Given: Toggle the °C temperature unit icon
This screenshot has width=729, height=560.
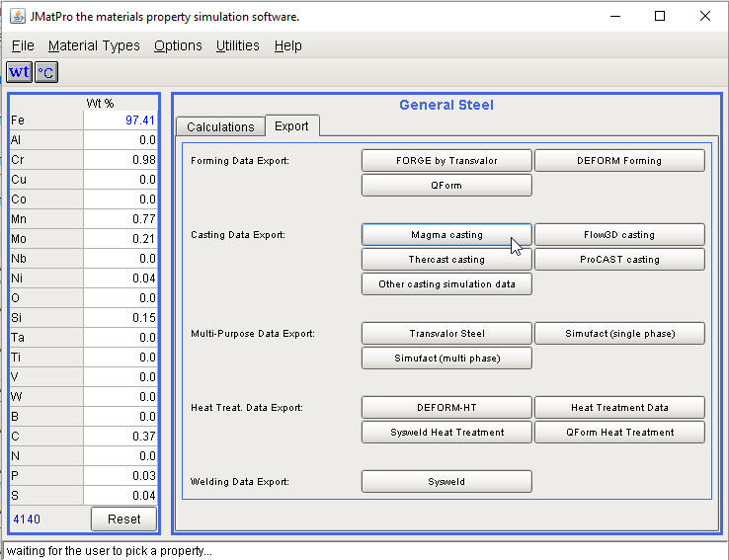Looking at the screenshot, I should [46, 72].
